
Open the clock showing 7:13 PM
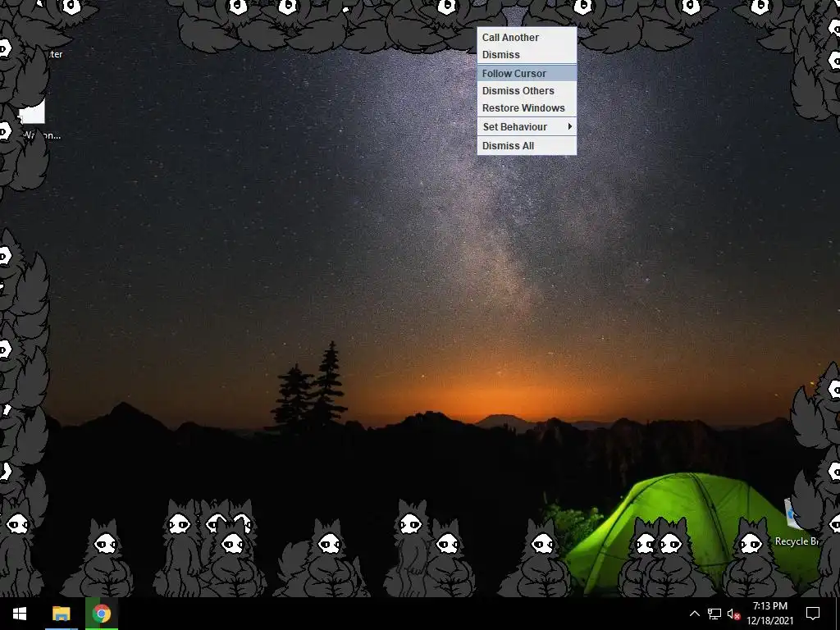[x=769, y=614]
